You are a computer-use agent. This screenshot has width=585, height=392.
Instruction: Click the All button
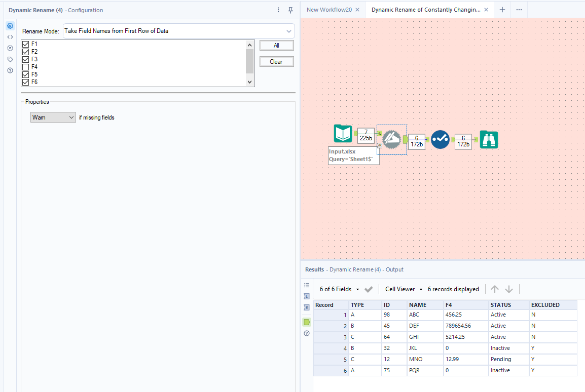point(276,46)
